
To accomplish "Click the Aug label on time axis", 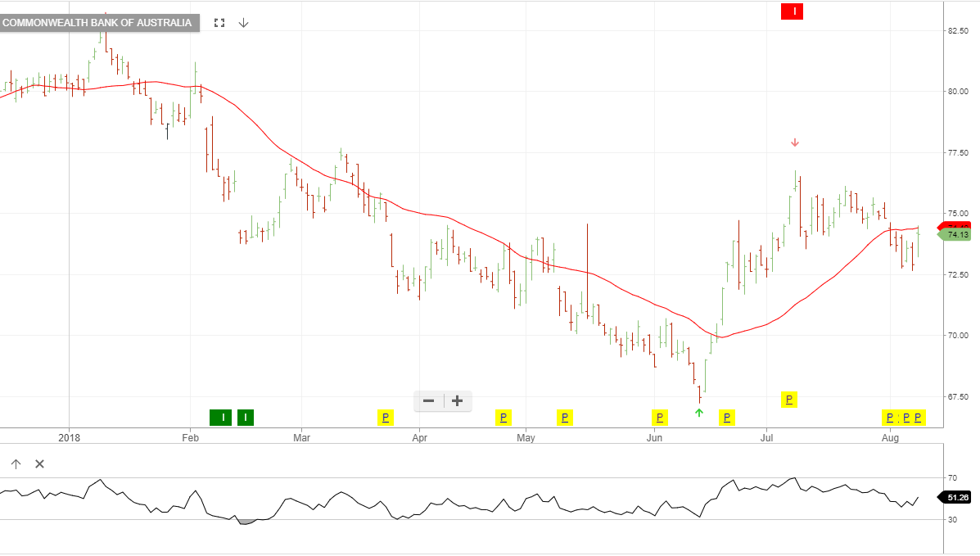I will click(890, 438).
